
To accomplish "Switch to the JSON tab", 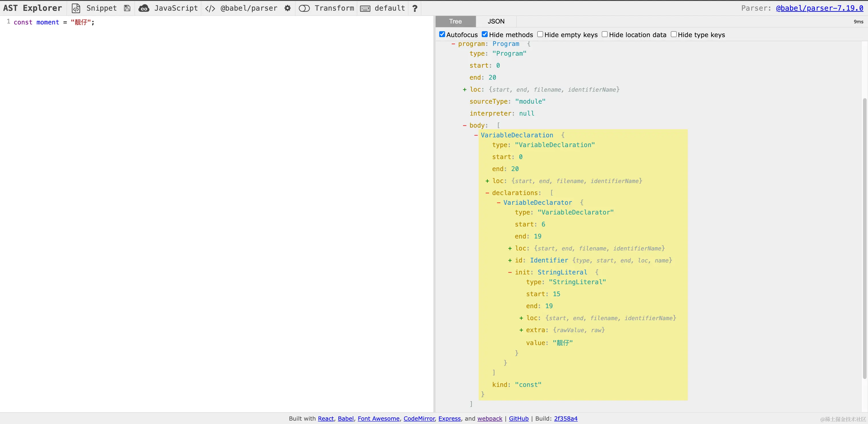I will point(496,21).
